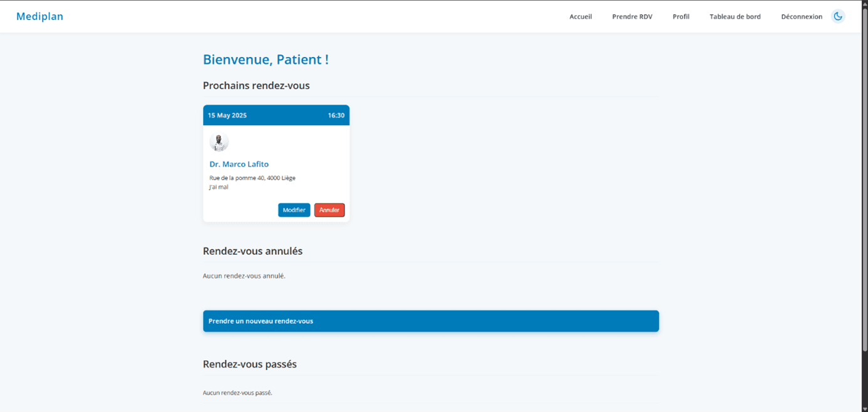
Task: Click Déconnexion to log out
Action: point(802,17)
